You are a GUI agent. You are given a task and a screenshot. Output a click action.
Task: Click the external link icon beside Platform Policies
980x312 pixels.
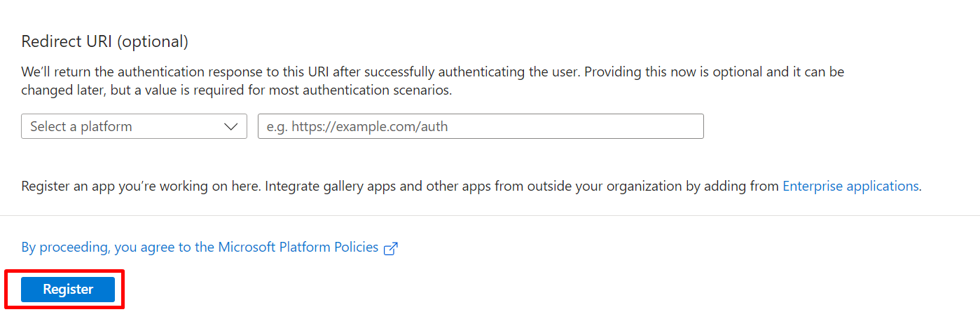click(391, 248)
